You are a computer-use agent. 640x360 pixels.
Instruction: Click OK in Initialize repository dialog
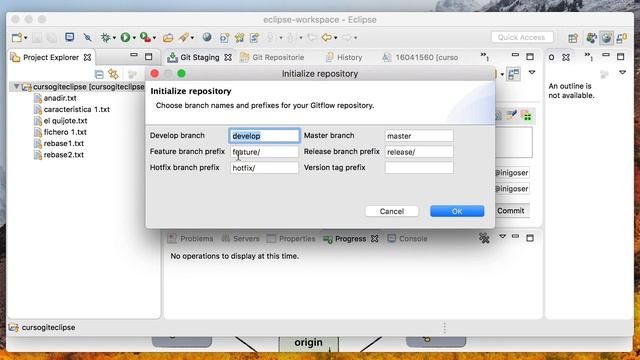point(457,211)
